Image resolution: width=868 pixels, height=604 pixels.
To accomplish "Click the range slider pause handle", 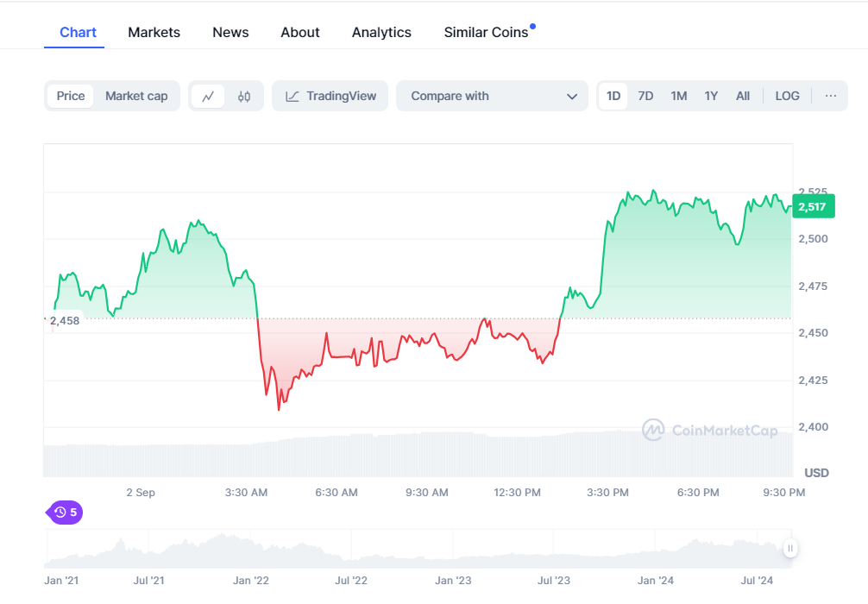I will tap(789, 548).
